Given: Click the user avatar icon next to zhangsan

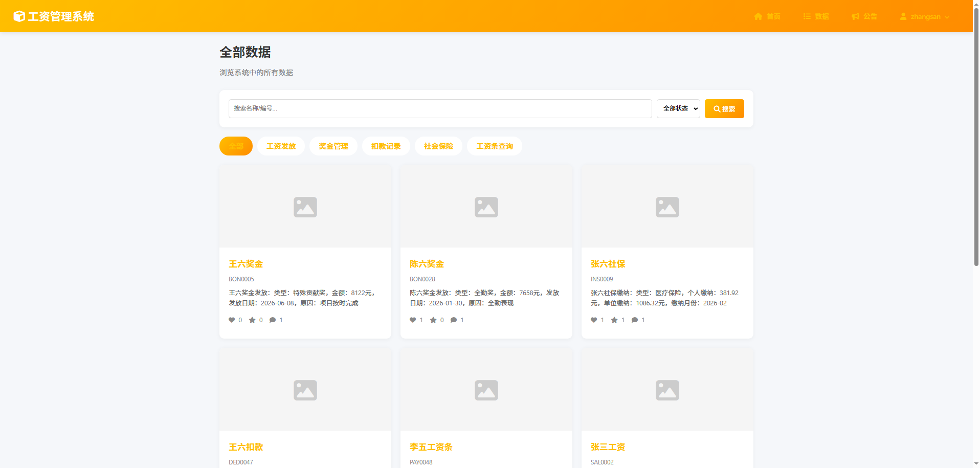Looking at the screenshot, I should (x=903, y=16).
